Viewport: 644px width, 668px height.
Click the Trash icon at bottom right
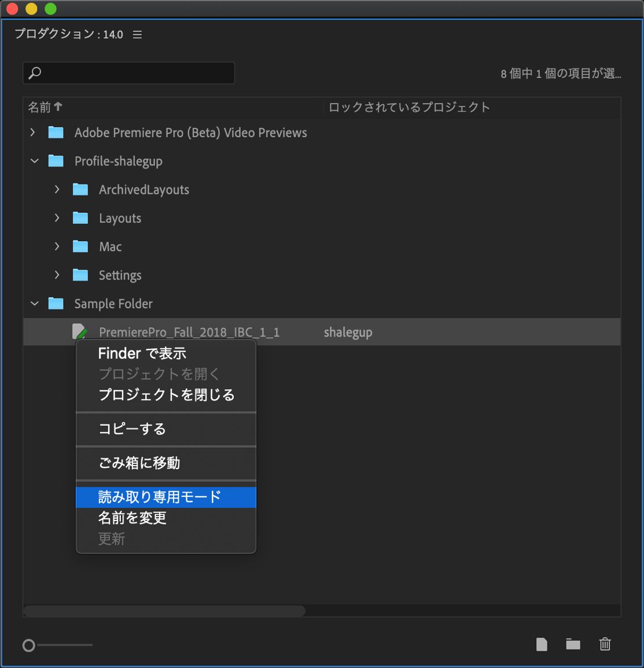(x=605, y=644)
